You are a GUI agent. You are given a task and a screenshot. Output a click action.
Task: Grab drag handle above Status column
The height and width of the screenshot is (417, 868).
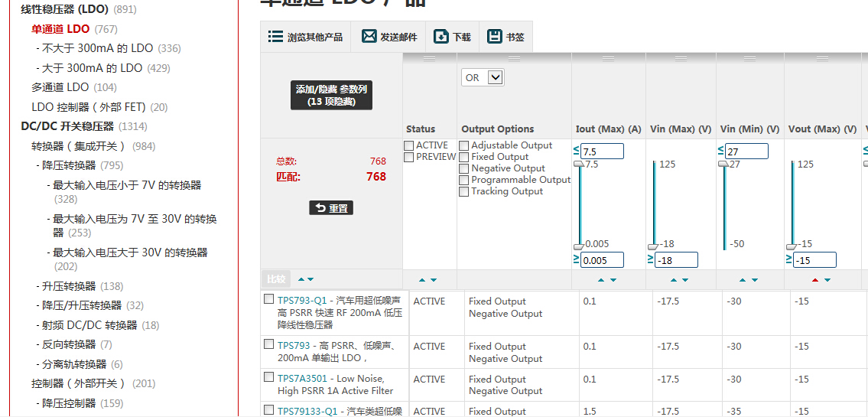[429, 58]
